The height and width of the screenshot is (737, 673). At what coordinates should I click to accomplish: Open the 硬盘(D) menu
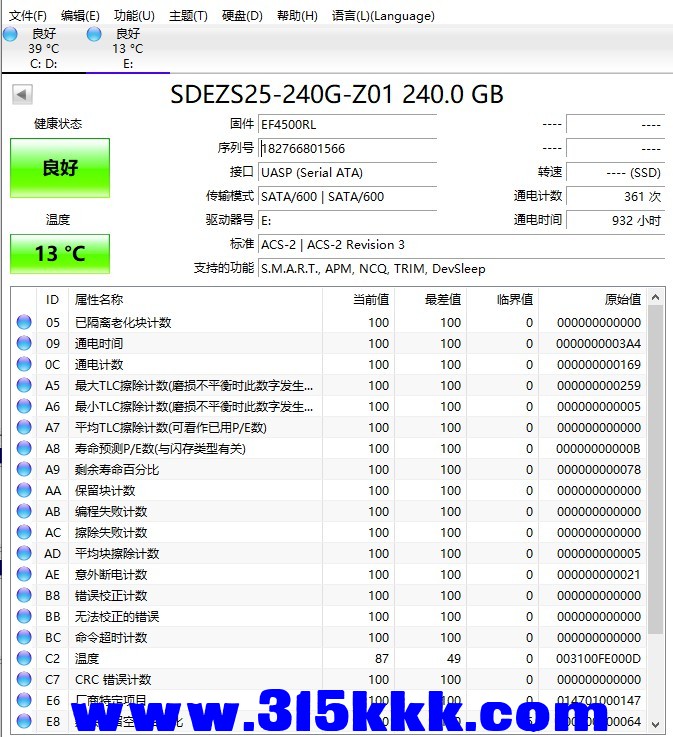[x=242, y=16]
